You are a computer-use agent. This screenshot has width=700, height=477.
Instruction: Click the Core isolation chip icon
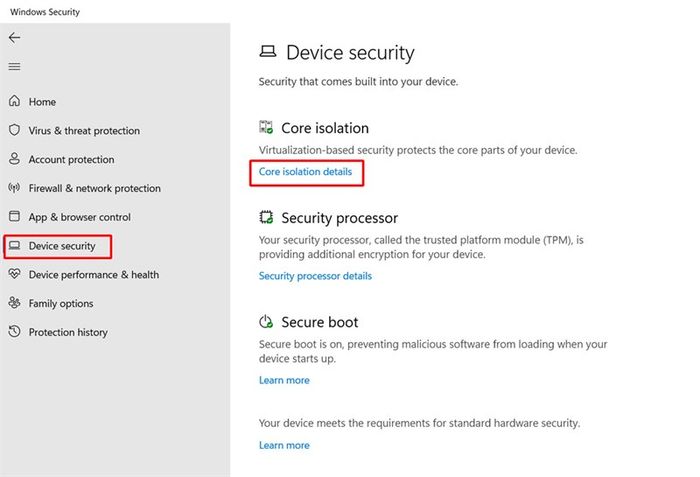[266, 127]
